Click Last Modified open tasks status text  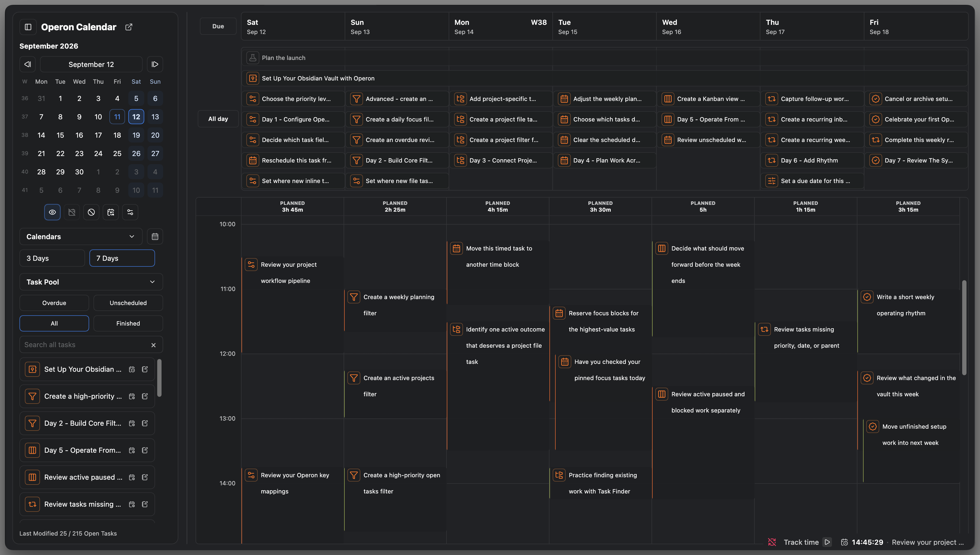[68, 534]
